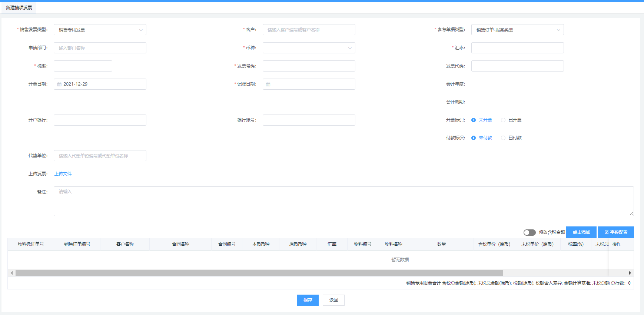The width and height of the screenshot is (644, 315).
Task: Select the 已开票 radio button
Action: tap(503, 120)
